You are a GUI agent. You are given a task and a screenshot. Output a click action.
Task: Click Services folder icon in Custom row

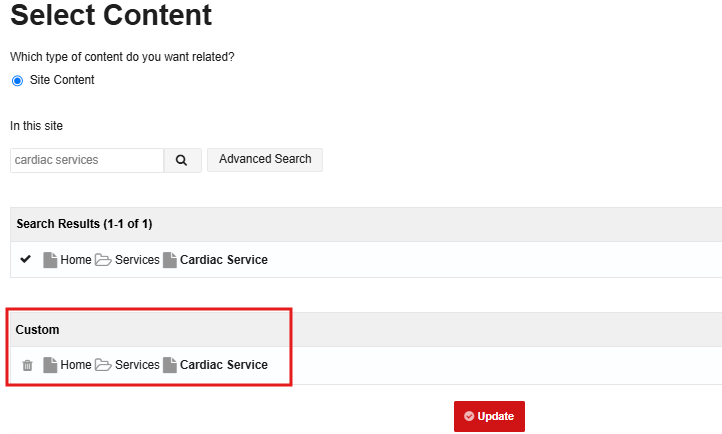(x=103, y=365)
